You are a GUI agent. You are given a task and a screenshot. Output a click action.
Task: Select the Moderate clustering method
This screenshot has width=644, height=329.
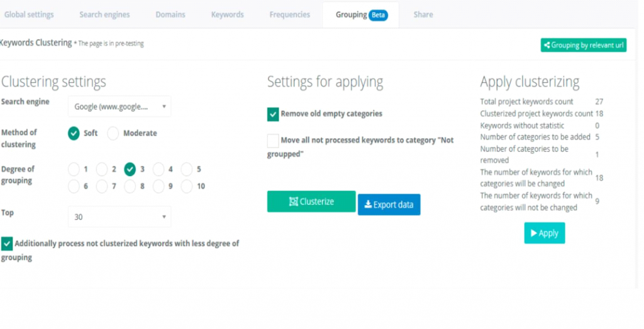(x=113, y=133)
